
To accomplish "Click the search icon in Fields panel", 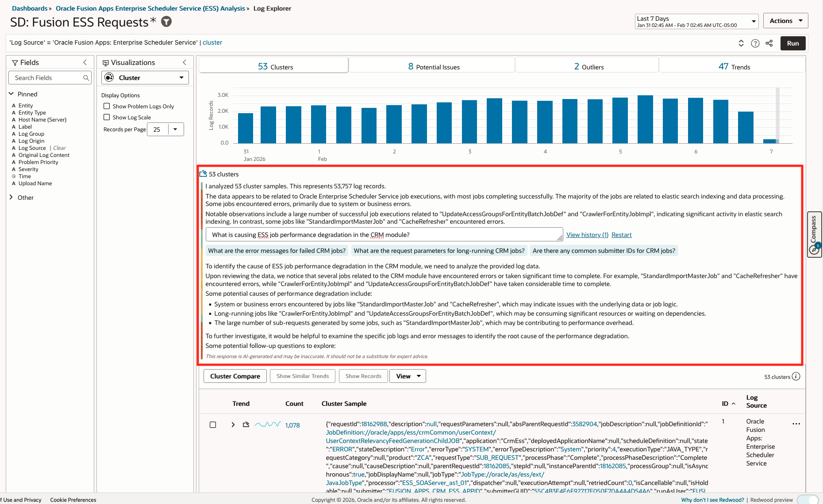I will [x=86, y=77].
